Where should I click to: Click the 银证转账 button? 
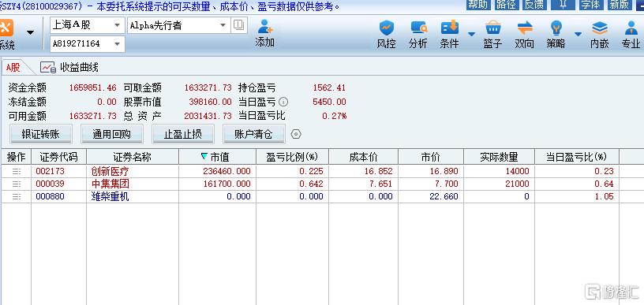41,134
